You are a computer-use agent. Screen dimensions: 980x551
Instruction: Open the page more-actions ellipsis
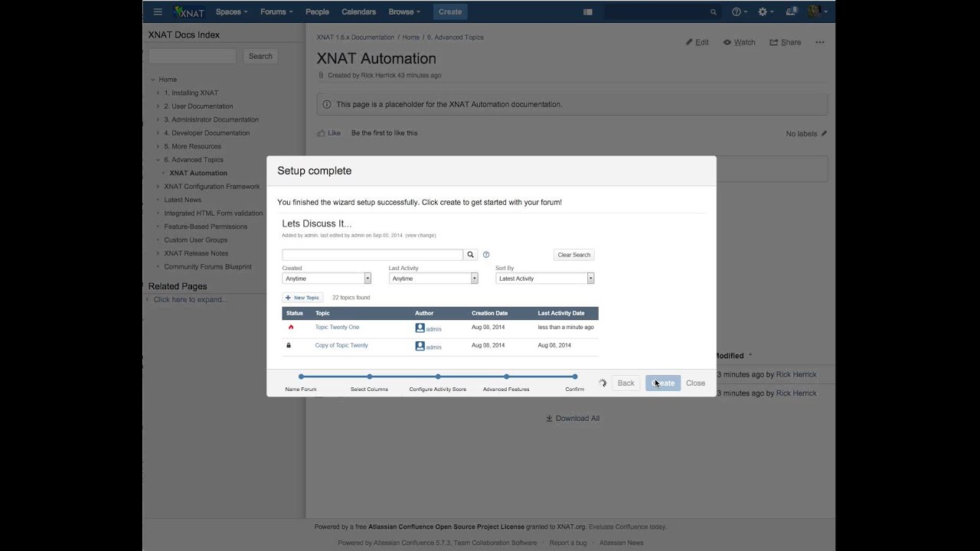pyautogui.click(x=819, y=42)
